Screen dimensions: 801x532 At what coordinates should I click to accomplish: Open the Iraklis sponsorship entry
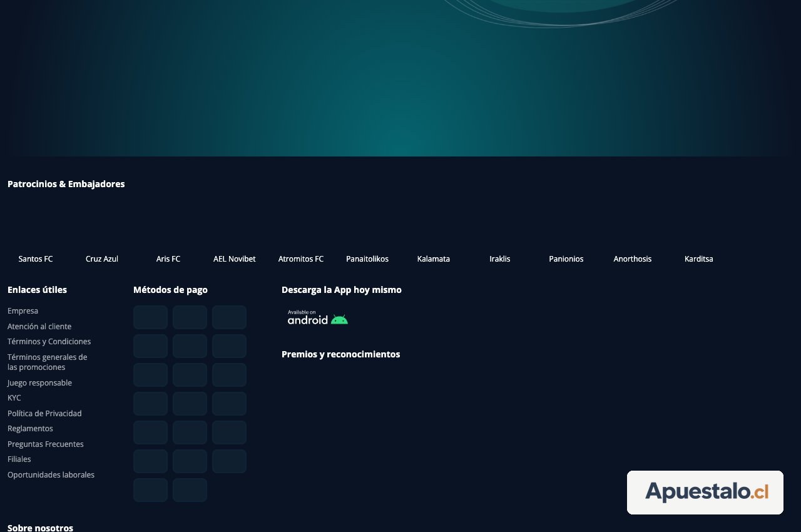(500, 259)
